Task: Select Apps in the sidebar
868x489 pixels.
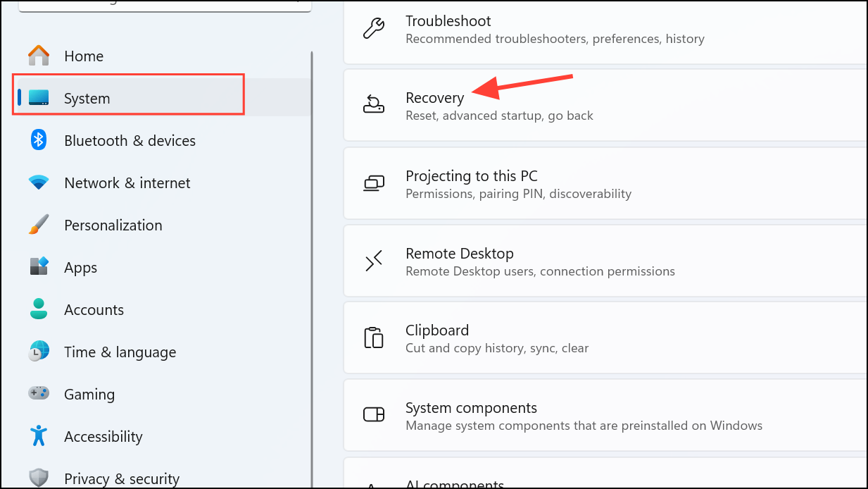Action: [80, 267]
